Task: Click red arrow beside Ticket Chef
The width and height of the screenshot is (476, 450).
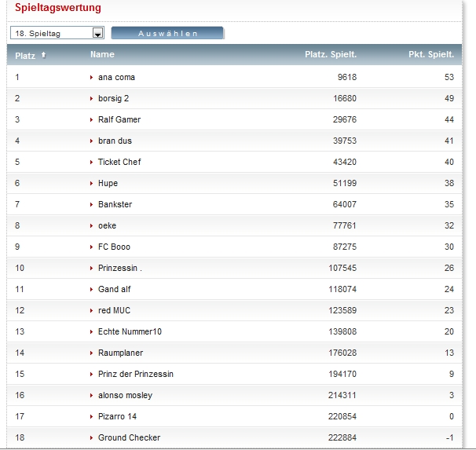Action: (x=92, y=163)
